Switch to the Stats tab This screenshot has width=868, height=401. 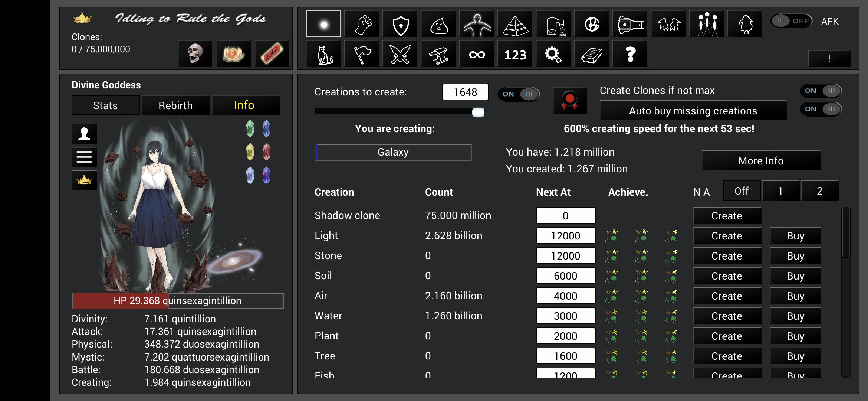[105, 105]
